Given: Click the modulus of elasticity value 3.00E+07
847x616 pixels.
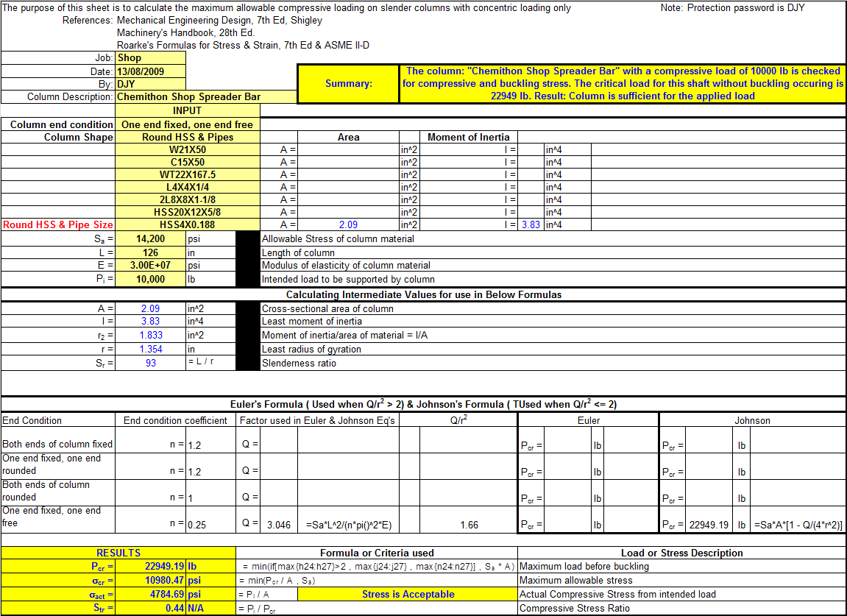Looking at the screenshot, I should 150,265.
